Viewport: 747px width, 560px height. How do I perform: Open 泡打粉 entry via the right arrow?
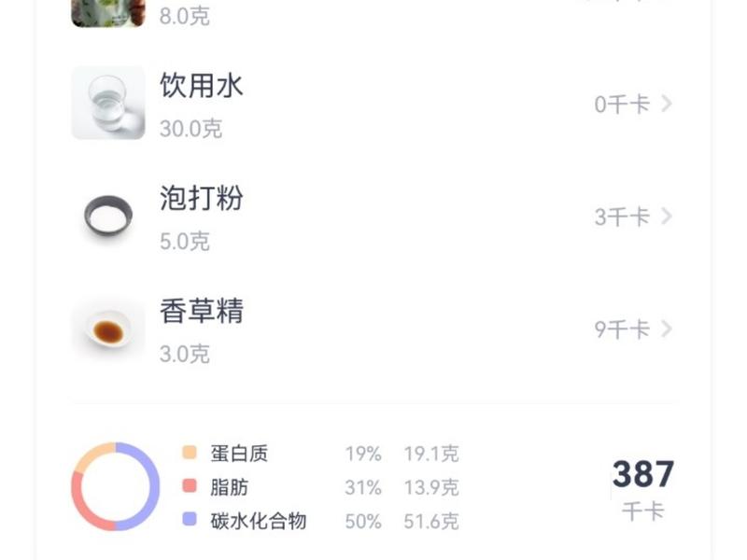pos(665,216)
